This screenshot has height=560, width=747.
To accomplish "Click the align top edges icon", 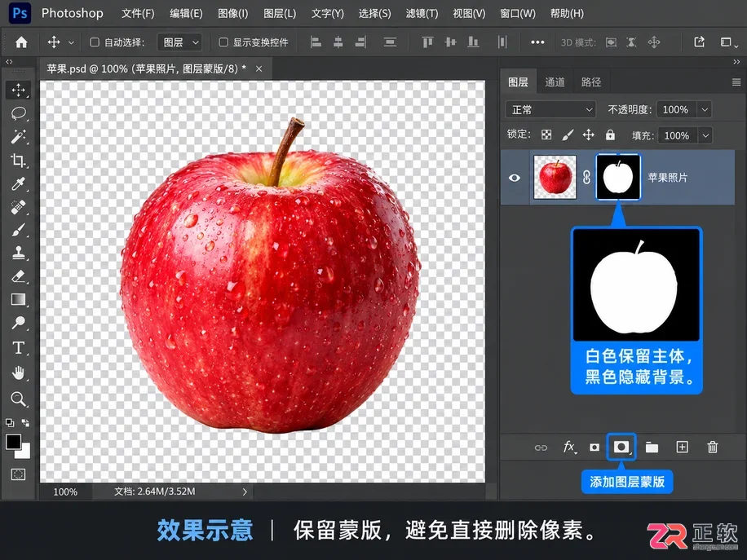I will [x=427, y=42].
